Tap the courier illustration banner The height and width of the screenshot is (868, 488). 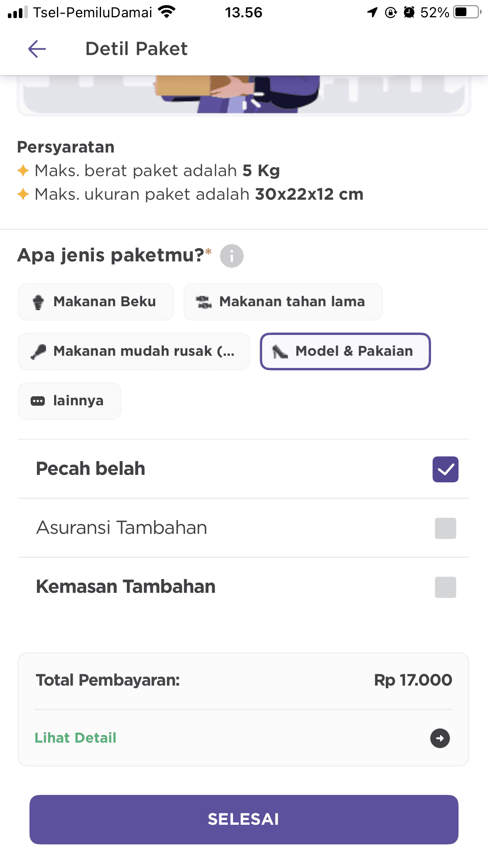(x=244, y=95)
